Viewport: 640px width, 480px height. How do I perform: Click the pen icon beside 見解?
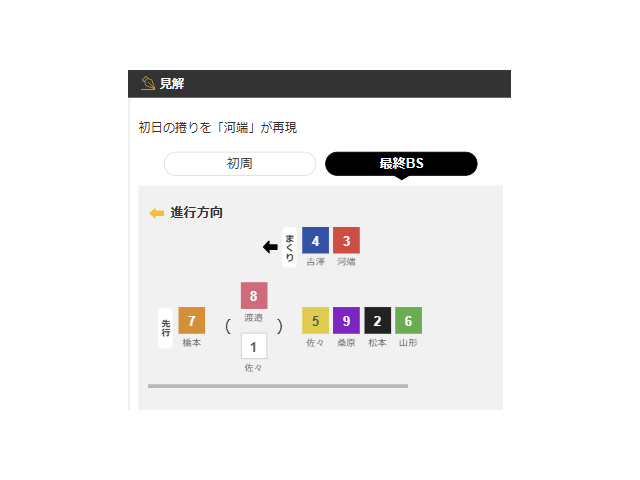(x=148, y=83)
